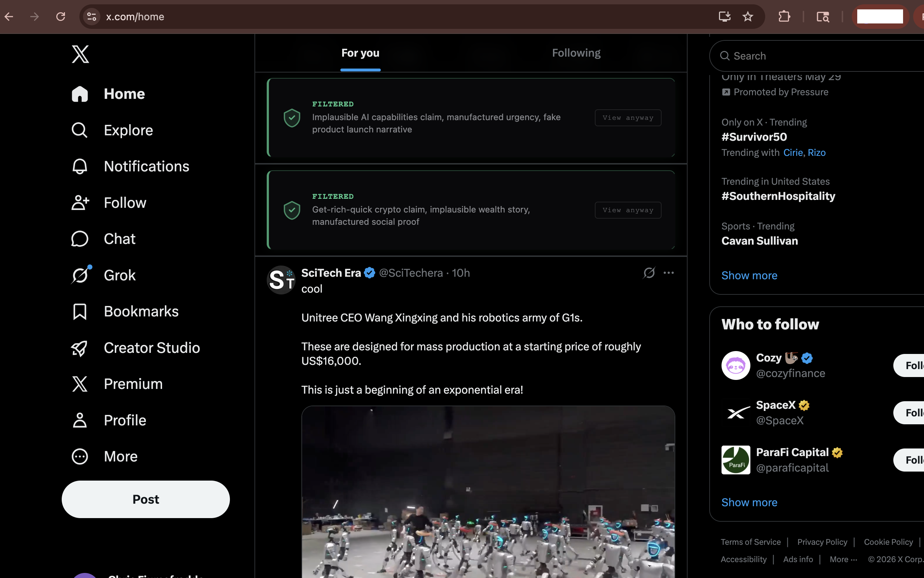
Task: Open Explore magnifier icon
Action: point(79,130)
